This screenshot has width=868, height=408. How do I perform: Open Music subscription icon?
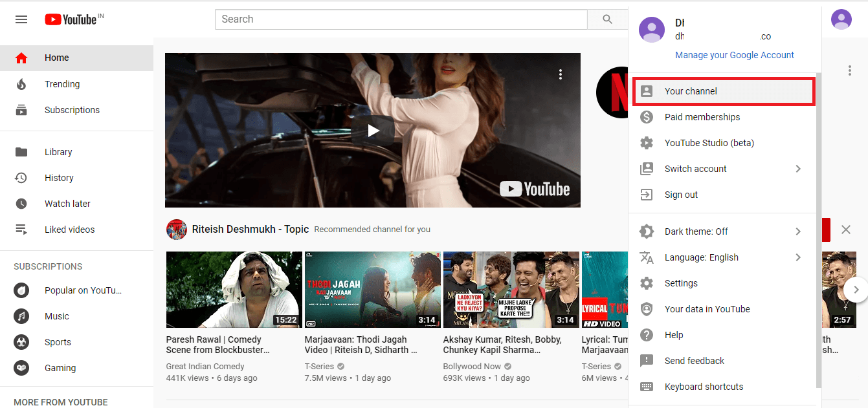tap(21, 316)
